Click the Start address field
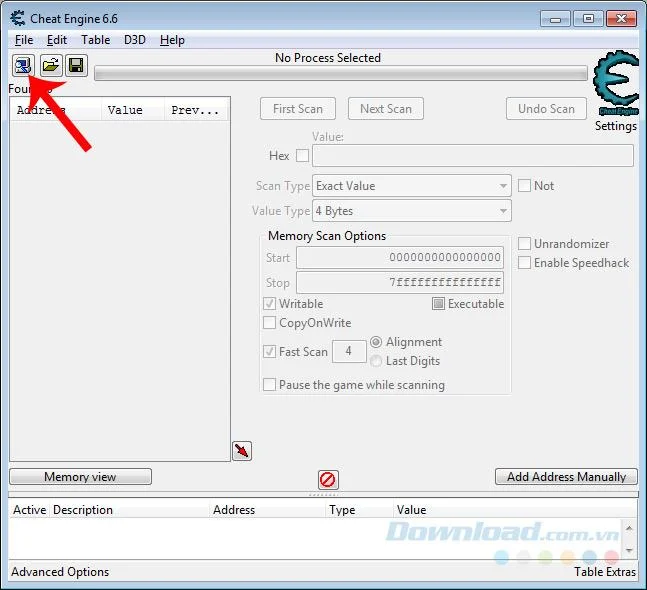The image size is (647, 590). pos(400,257)
